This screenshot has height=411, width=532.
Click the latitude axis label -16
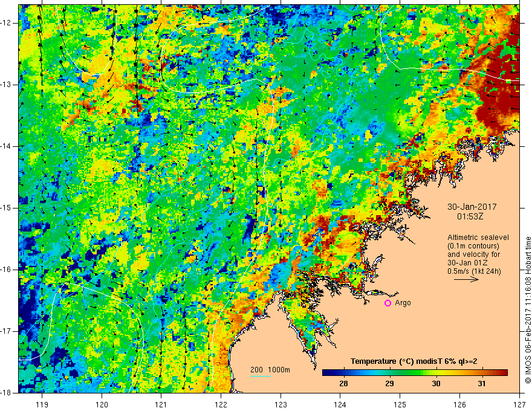[7, 270]
